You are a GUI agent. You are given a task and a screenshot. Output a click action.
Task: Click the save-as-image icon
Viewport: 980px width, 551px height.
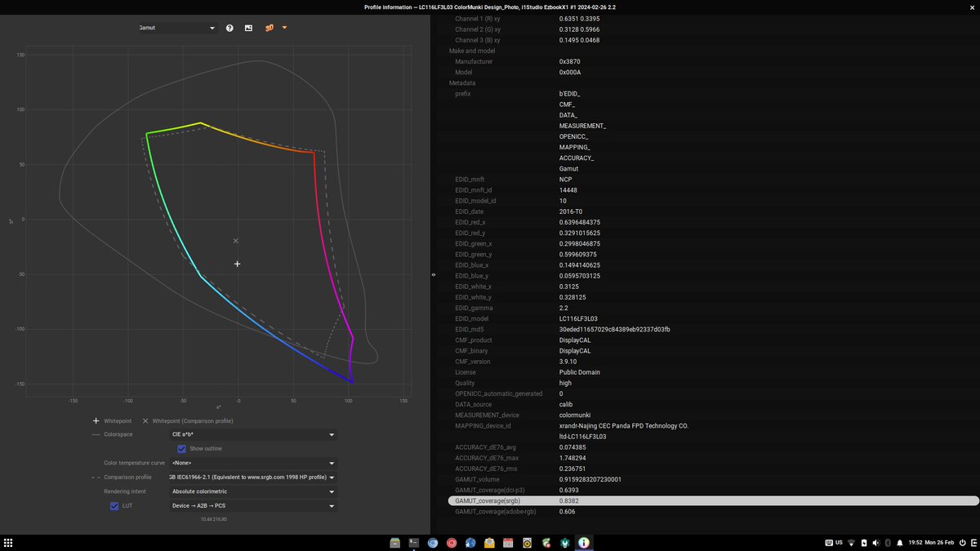coord(248,28)
